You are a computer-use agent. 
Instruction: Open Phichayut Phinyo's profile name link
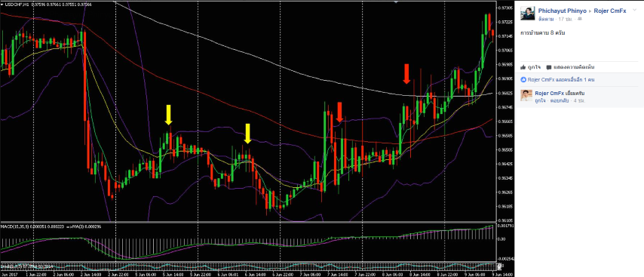tap(563, 11)
